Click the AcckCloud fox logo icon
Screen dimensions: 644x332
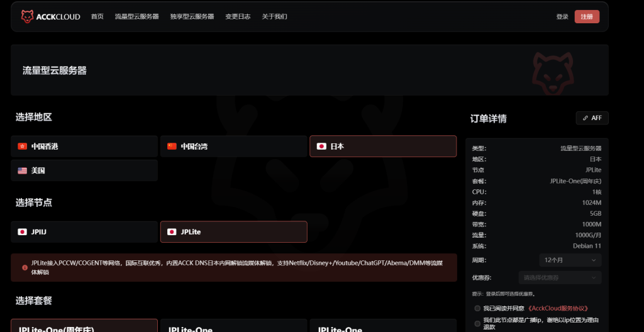point(27,17)
